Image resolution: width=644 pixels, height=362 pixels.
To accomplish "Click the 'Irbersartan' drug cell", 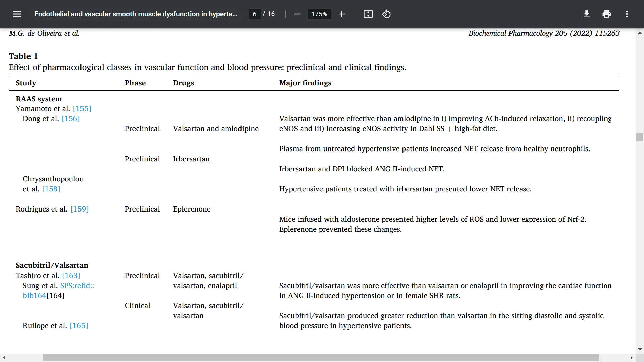I will (191, 159).
